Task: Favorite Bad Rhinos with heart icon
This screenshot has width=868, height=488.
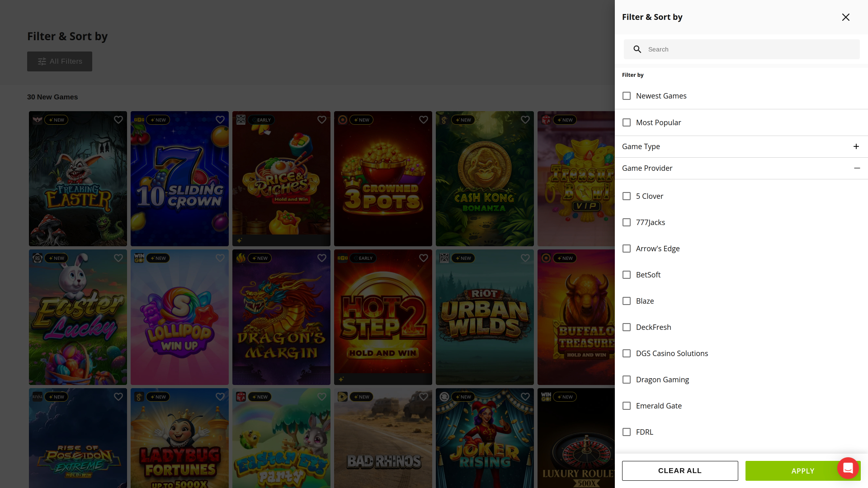Action: tap(424, 397)
